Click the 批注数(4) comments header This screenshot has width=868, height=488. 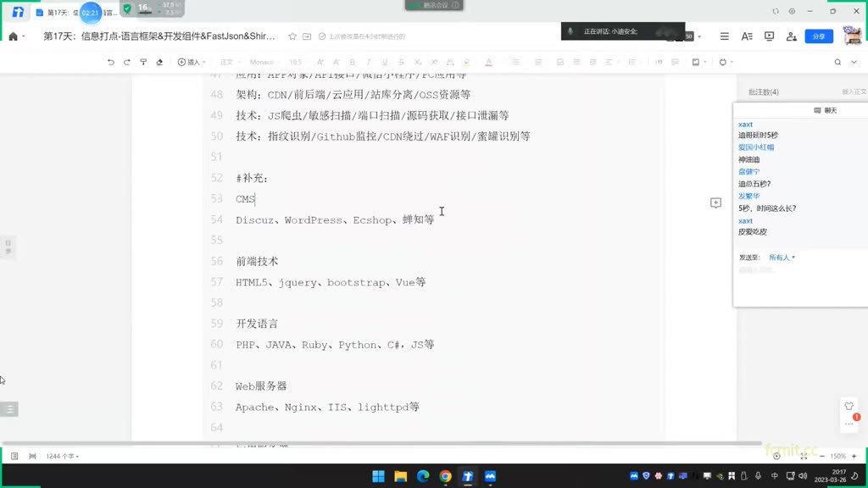click(x=764, y=91)
